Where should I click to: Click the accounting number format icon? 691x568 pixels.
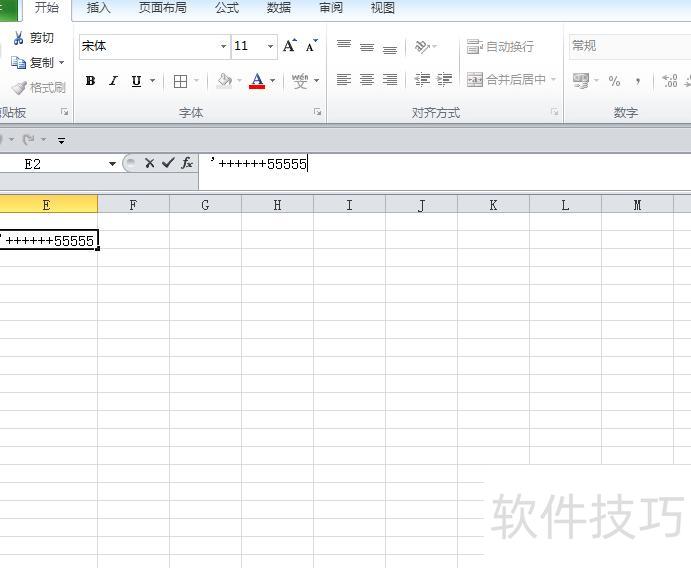[x=581, y=81]
